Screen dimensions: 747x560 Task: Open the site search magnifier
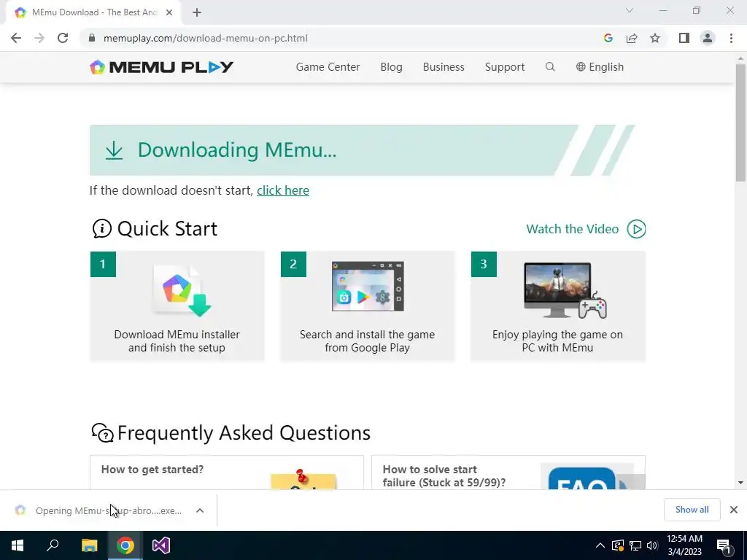click(x=550, y=66)
